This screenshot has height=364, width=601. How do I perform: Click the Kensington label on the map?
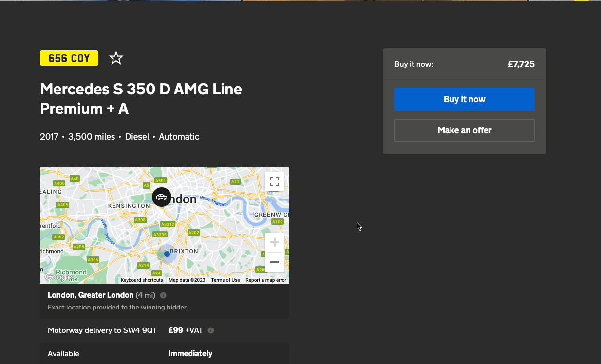point(129,206)
